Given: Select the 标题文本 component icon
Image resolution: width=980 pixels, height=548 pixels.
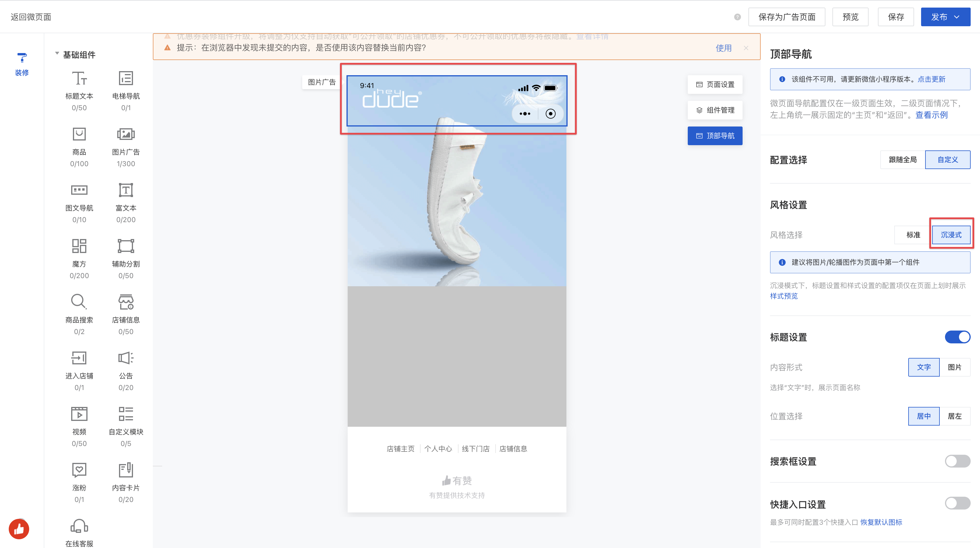Looking at the screenshot, I should pos(79,79).
